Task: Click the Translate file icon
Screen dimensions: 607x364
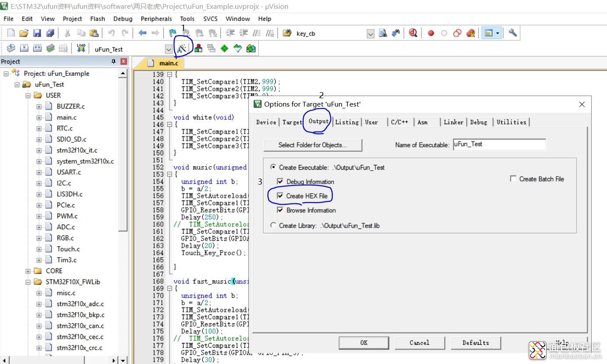Action: point(11,49)
